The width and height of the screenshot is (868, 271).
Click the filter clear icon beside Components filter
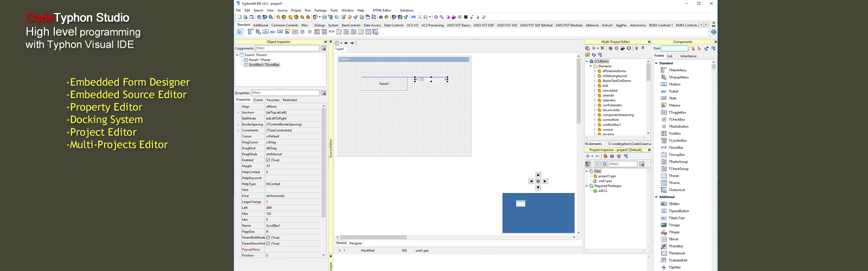tap(324, 48)
